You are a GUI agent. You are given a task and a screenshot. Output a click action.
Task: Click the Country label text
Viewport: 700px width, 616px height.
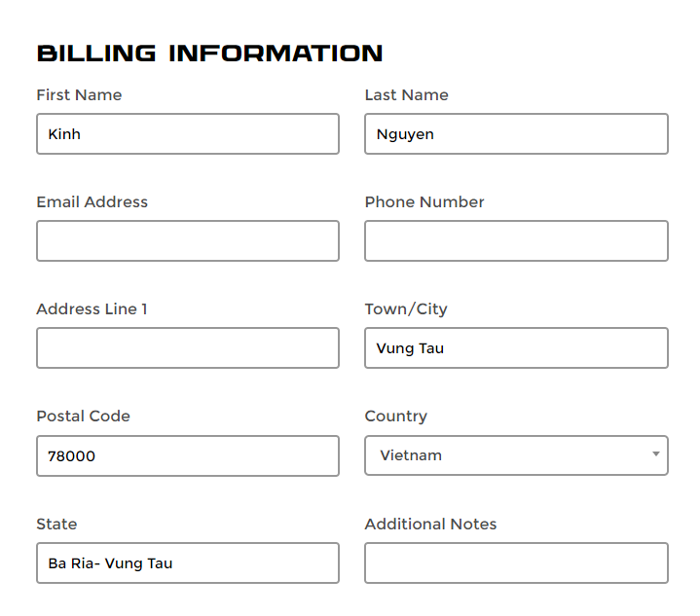coord(396,417)
